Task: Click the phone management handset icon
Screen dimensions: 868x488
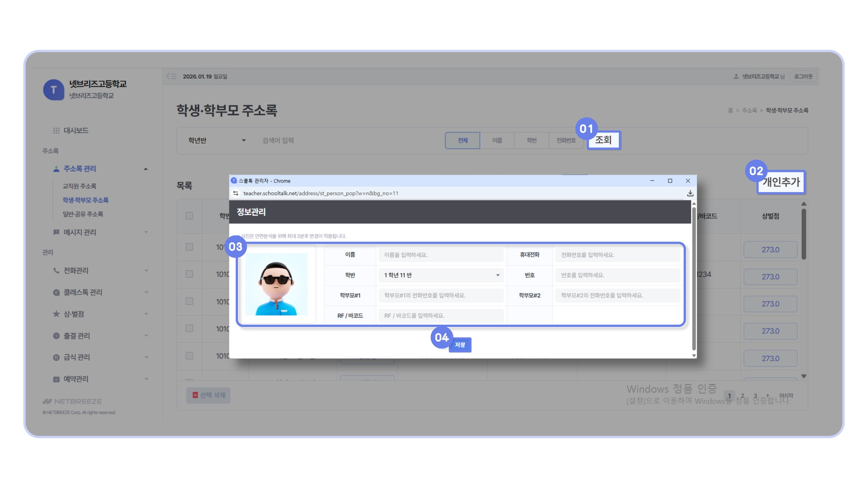Action: coord(56,271)
